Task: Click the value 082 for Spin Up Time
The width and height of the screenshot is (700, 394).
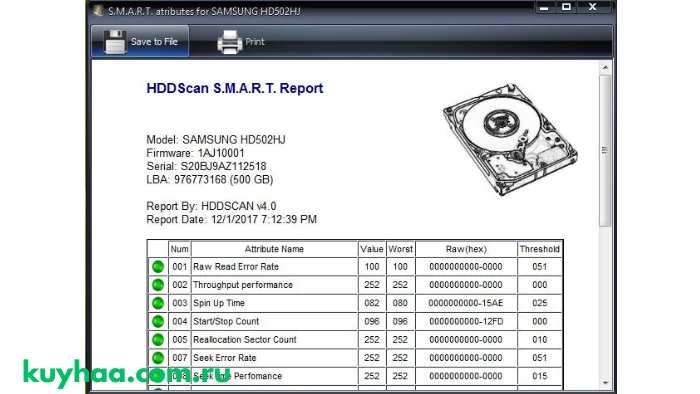Action: [x=372, y=303]
